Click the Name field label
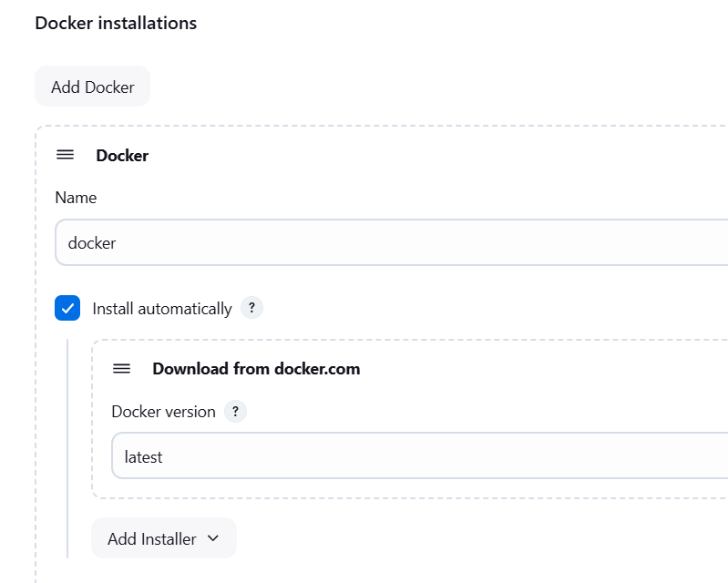728x583 pixels. [x=76, y=198]
